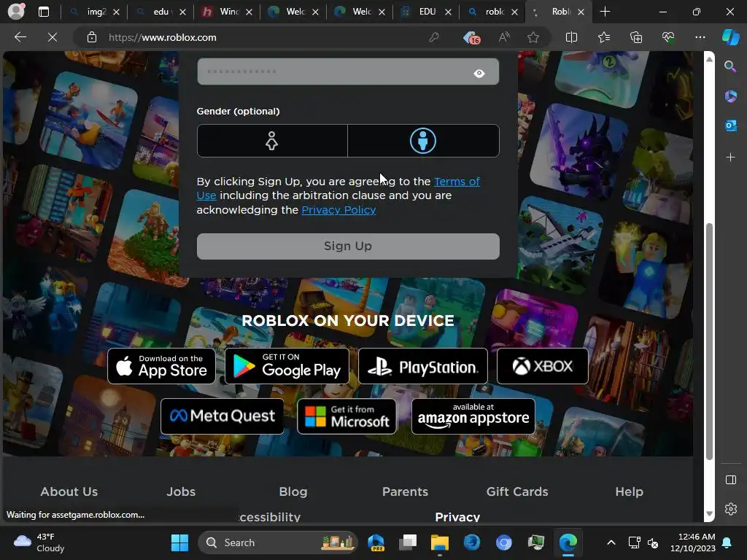Click the address bar URL
Viewport: 747px width, 560px height.
click(x=163, y=37)
